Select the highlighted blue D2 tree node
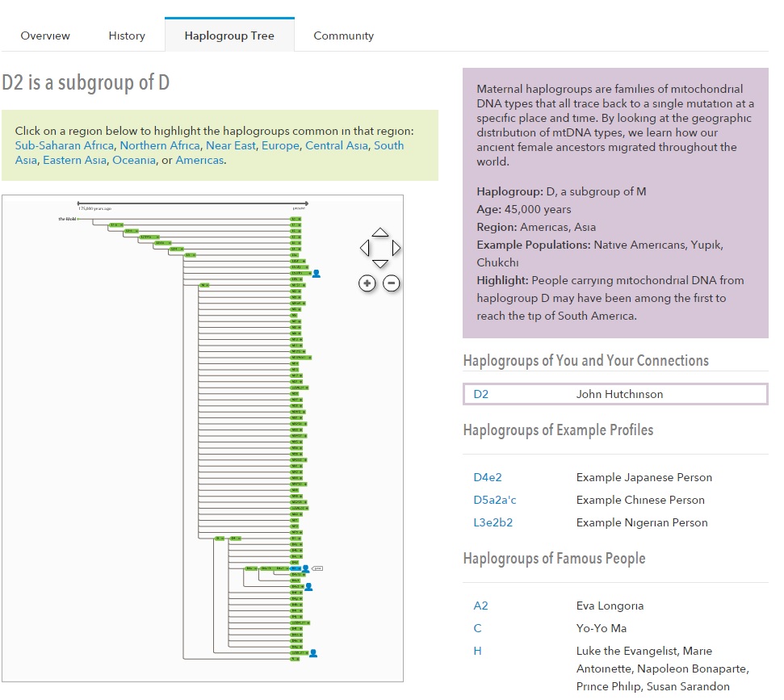The height and width of the screenshot is (700, 784). point(296,569)
